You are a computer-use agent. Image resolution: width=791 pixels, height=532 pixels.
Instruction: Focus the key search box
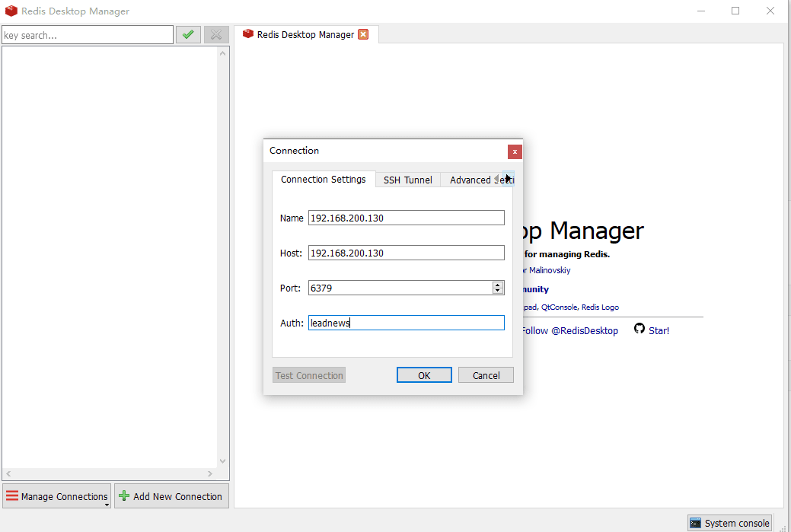[x=88, y=35]
